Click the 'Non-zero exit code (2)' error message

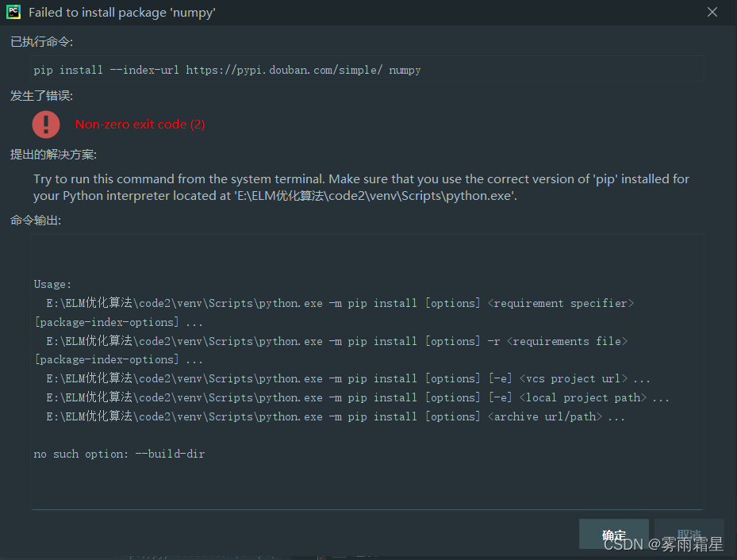pos(140,125)
